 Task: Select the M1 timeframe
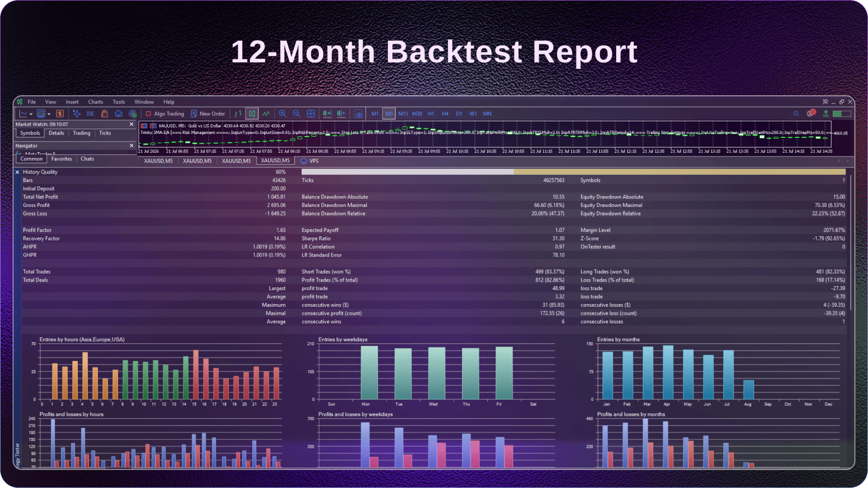[375, 114]
